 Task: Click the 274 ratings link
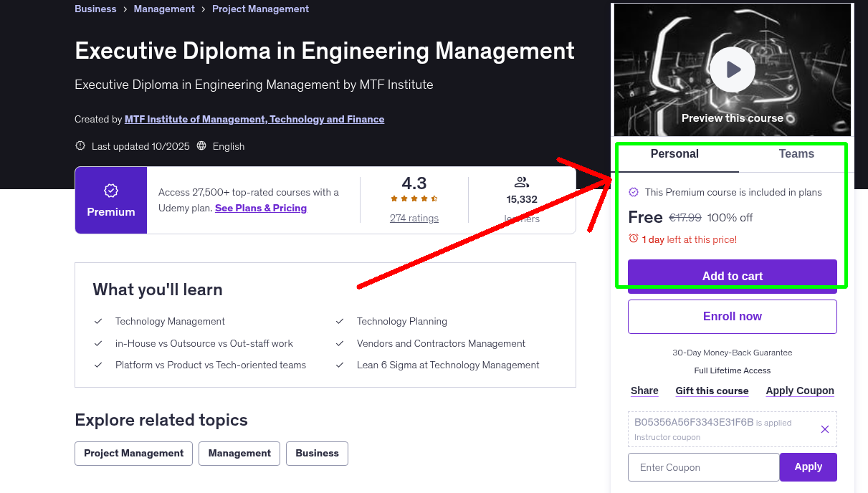click(414, 218)
